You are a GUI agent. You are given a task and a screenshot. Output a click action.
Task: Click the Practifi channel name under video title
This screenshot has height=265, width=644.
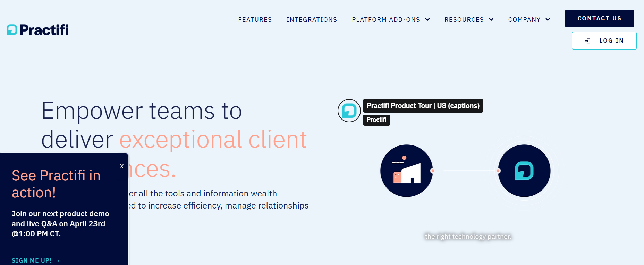tap(376, 120)
